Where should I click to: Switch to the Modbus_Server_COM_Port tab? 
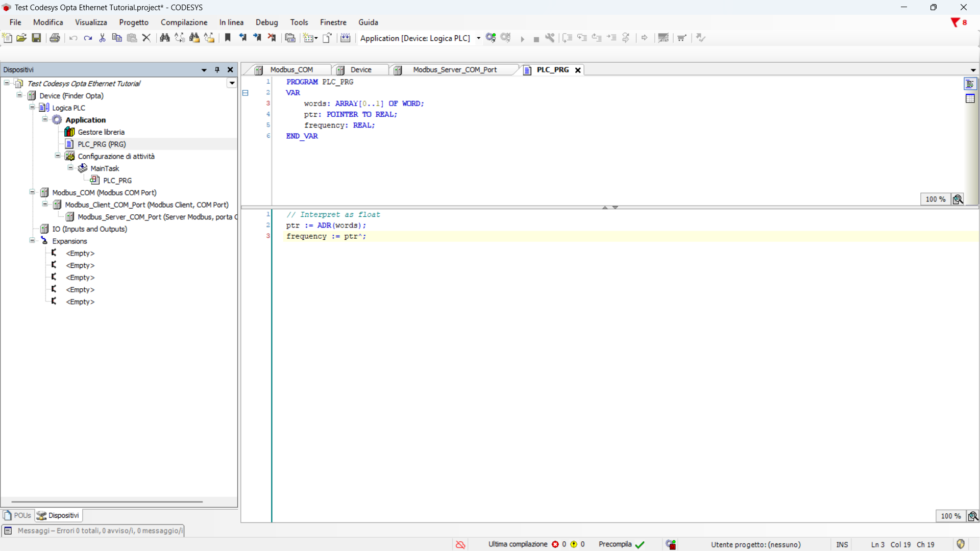click(454, 70)
